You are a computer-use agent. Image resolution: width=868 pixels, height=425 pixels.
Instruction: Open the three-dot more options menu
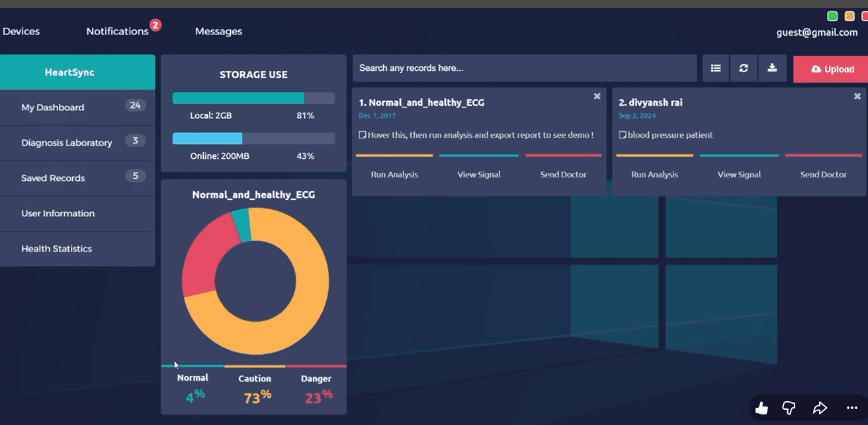(851, 408)
